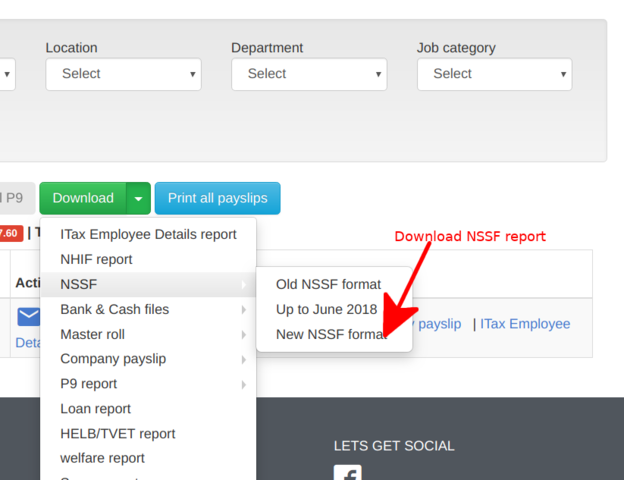Viewport: 624px width, 480px height.
Task: Select ITax Employee Details report
Action: pyautogui.click(x=148, y=234)
